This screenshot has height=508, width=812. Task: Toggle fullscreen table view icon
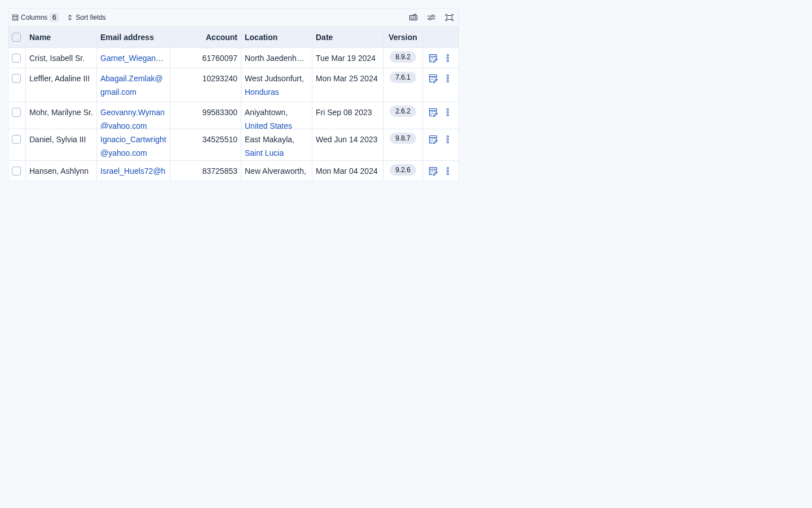pyautogui.click(x=449, y=17)
